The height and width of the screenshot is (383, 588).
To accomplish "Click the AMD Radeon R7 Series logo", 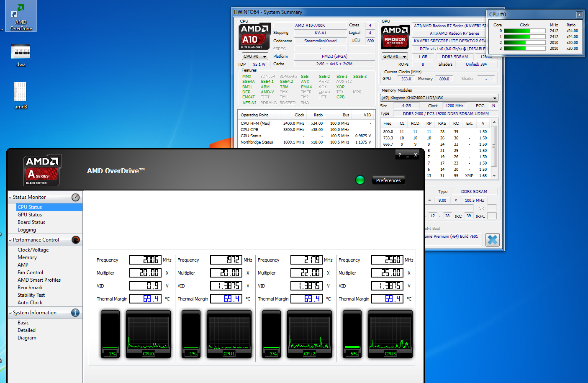I will pos(395,37).
